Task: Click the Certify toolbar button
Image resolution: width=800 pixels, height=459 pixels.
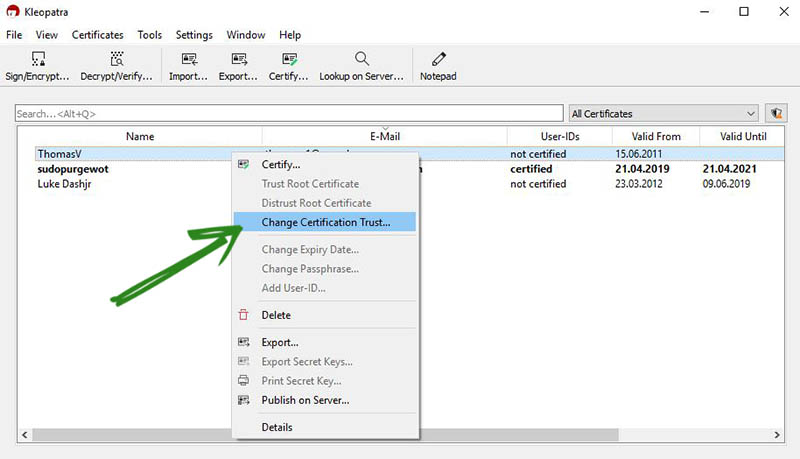Action: (x=289, y=66)
